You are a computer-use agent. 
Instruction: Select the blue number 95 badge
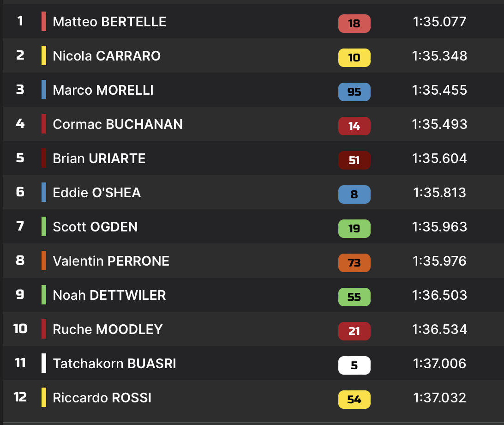point(354,92)
